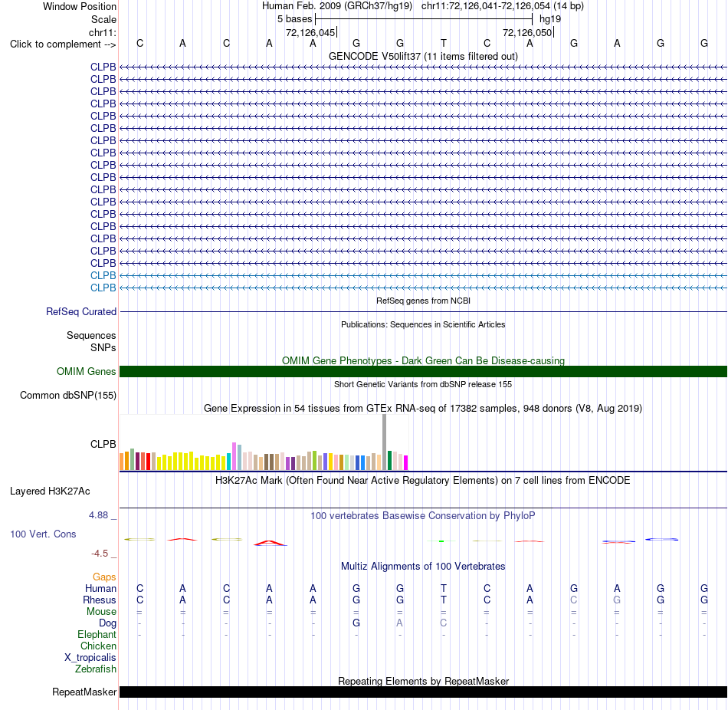Click the Dog species label
The image size is (728, 710).
(107, 623)
